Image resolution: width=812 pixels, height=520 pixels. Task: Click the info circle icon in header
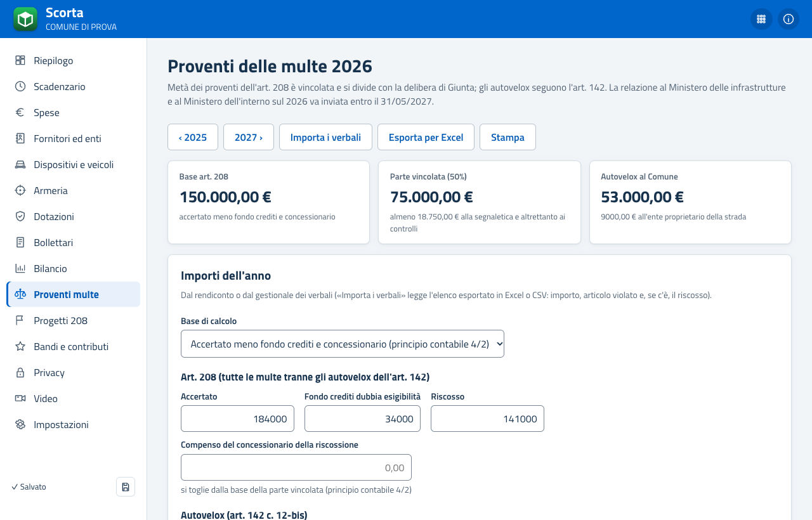[x=789, y=19]
